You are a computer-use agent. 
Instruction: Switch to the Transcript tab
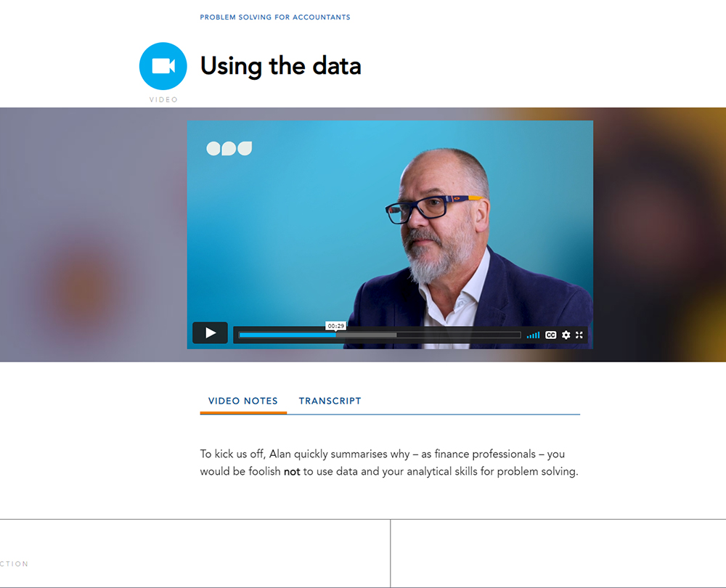pyautogui.click(x=330, y=401)
